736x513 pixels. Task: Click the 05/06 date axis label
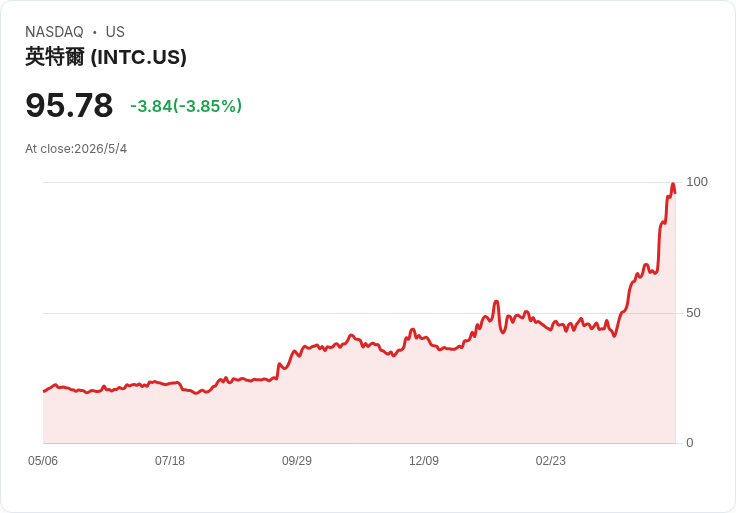tap(43, 460)
